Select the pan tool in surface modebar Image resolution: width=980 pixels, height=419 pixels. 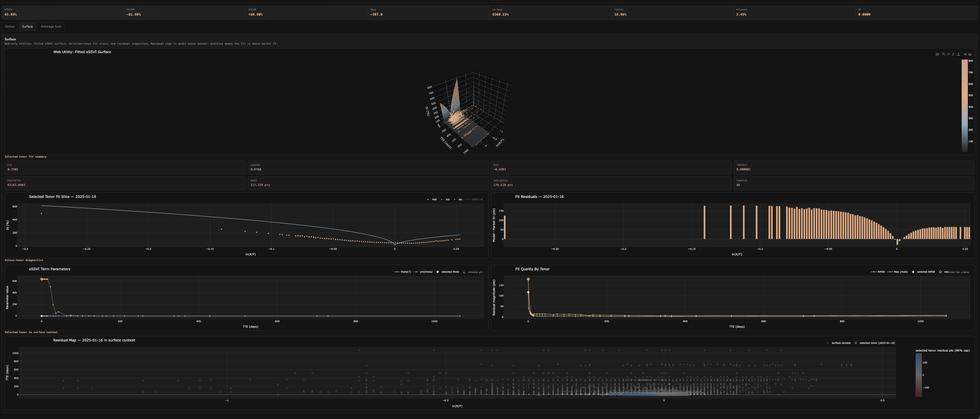tap(949, 54)
